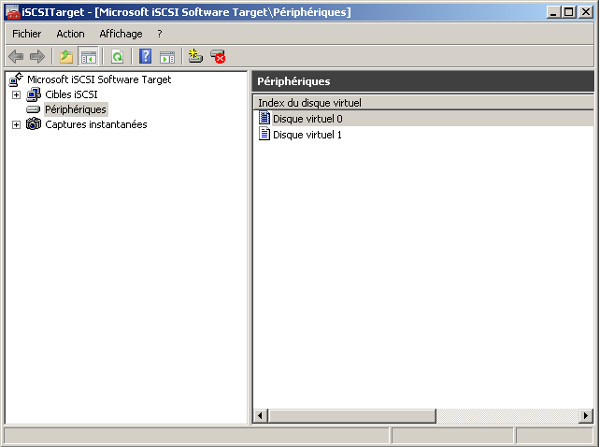Open the Action menu

[x=70, y=34]
